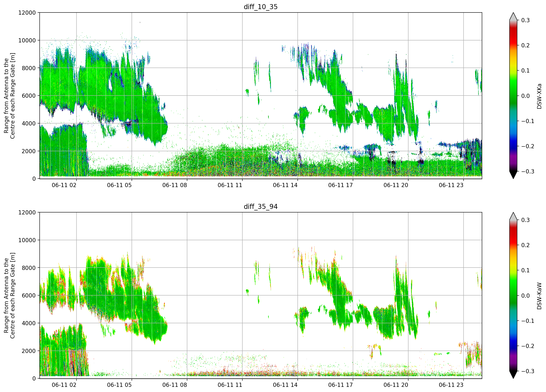The image size is (546, 392).
Task: Click the "12000" y-tick of diff_10_35
Action: 27,13
